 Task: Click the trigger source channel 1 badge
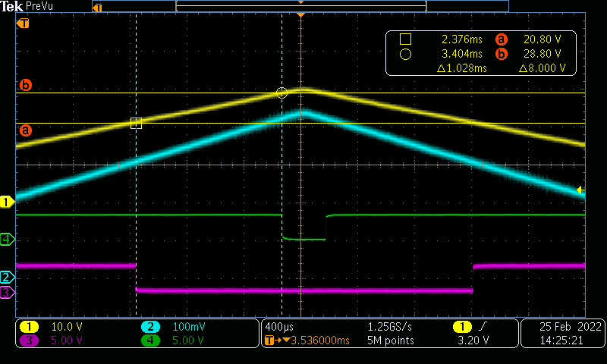point(461,326)
